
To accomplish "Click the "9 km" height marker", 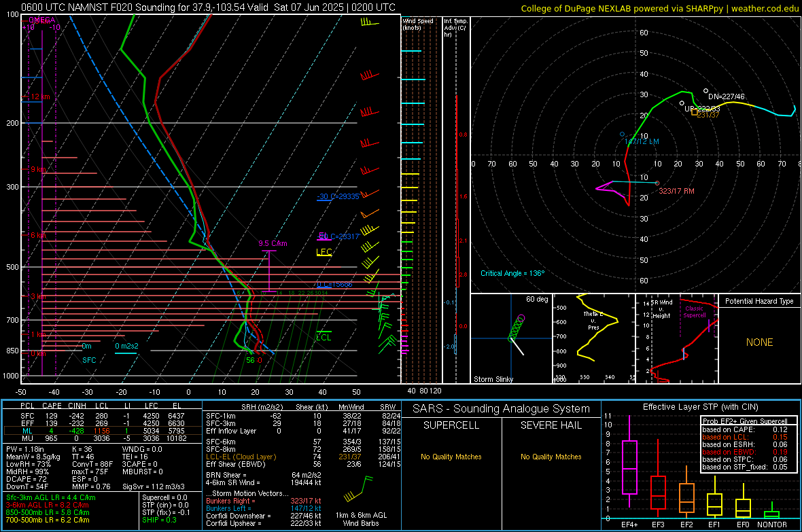I will pyautogui.click(x=38, y=169).
